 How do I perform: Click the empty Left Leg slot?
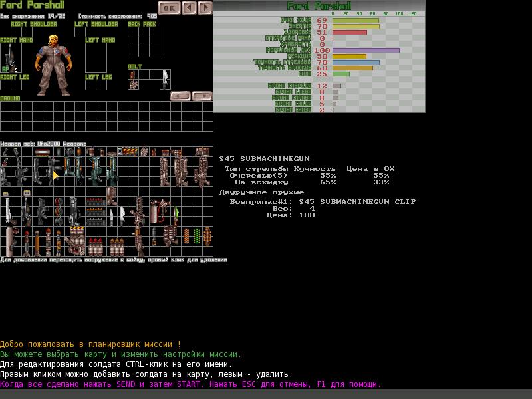(96, 85)
